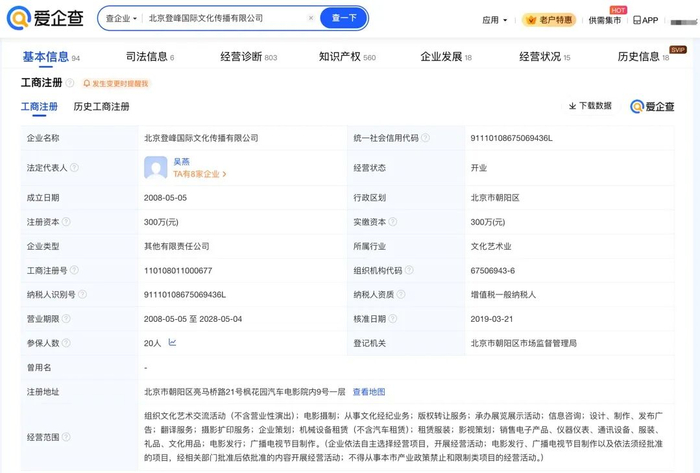Viewport: 700px width, 473px height.
Task: Click the help icon next to 统一社会信用代码
Action: pos(425,137)
